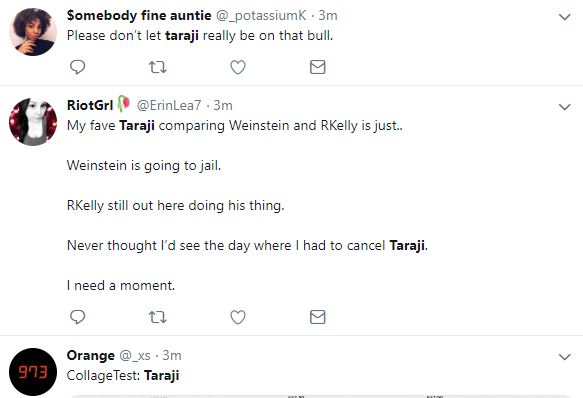
Task: Open the RiotGrl display name
Action: click(90, 105)
